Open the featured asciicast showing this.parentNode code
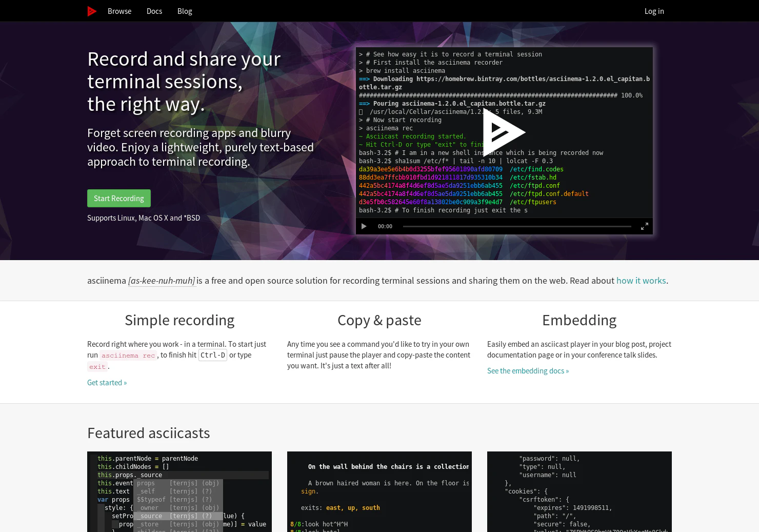The image size is (759, 532). pyautogui.click(x=179, y=491)
